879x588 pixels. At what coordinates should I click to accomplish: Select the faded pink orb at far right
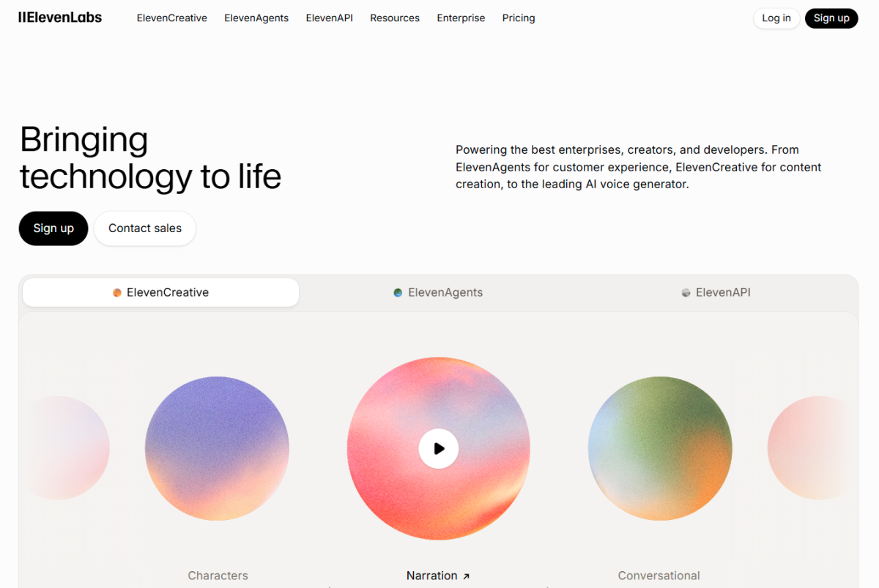point(809,448)
